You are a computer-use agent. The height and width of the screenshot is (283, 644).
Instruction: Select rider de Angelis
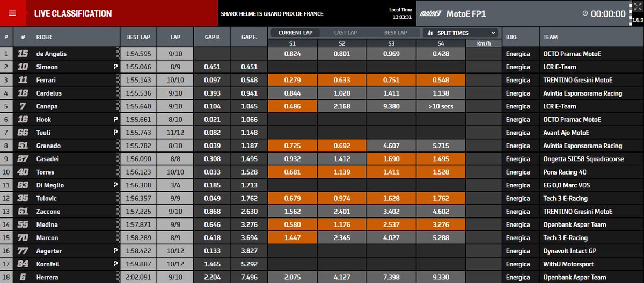click(x=52, y=54)
